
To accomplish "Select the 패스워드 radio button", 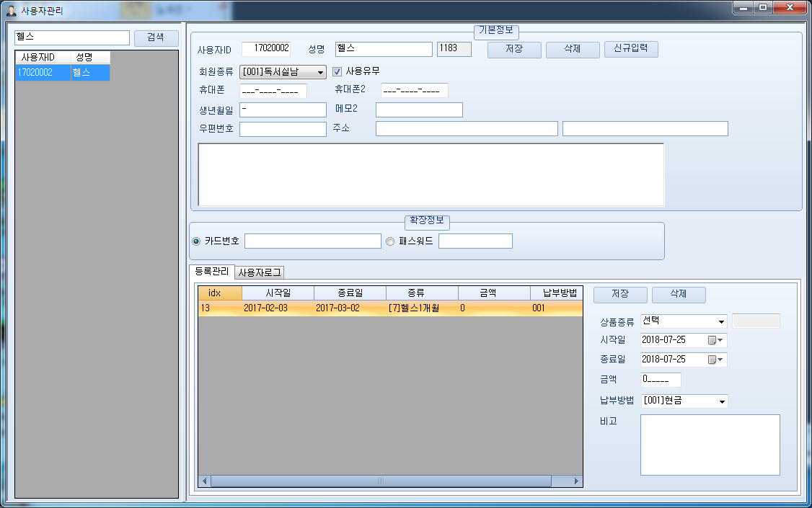I will (x=390, y=241).
